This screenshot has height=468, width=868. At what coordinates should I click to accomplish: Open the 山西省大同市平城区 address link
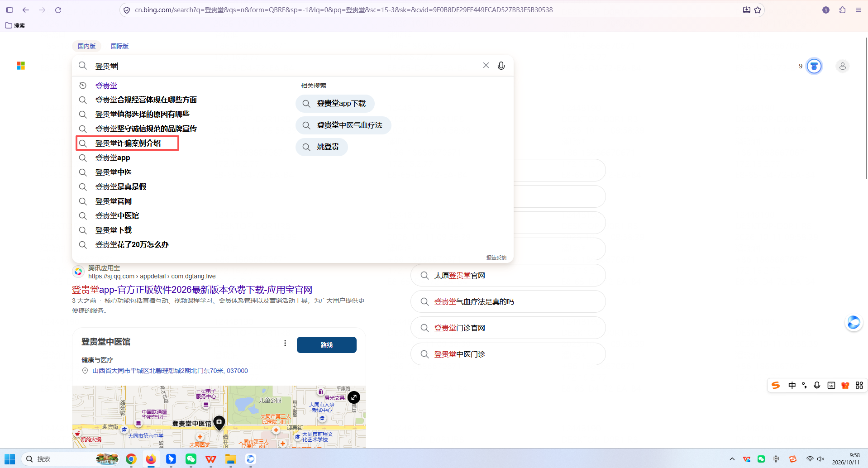tap(170, 371)
